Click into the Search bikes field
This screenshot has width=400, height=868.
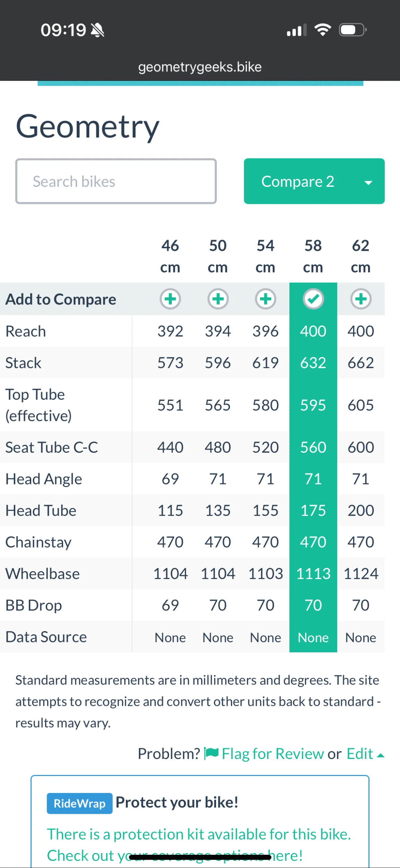coord(116,181)
